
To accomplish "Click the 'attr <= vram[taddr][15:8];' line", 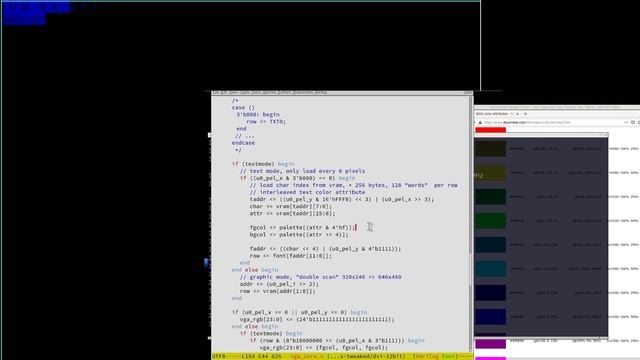I will pyautogui.click(x=292, y=213).
